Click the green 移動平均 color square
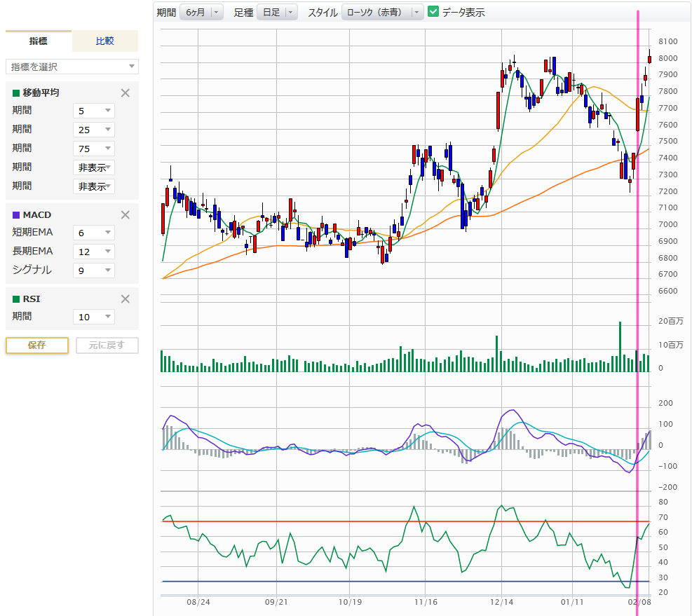This screenshot has height=616, width=692. (16, 93)
